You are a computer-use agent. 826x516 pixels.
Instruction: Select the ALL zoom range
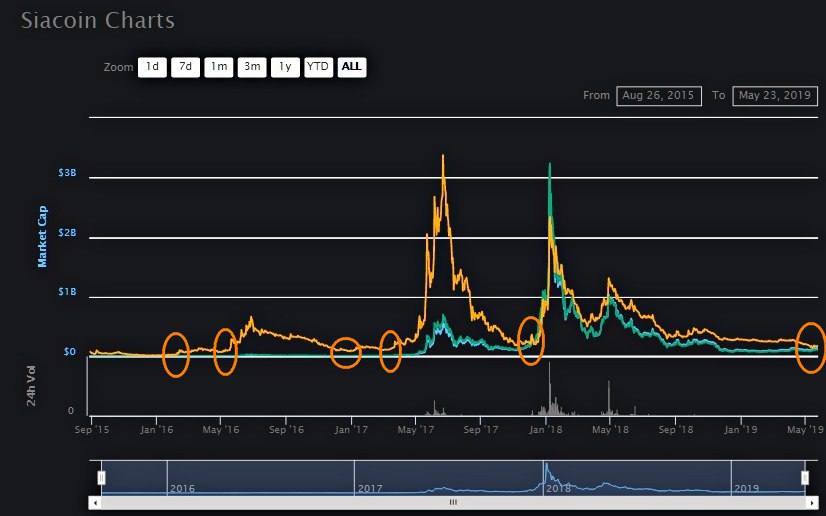coord(352,67)
